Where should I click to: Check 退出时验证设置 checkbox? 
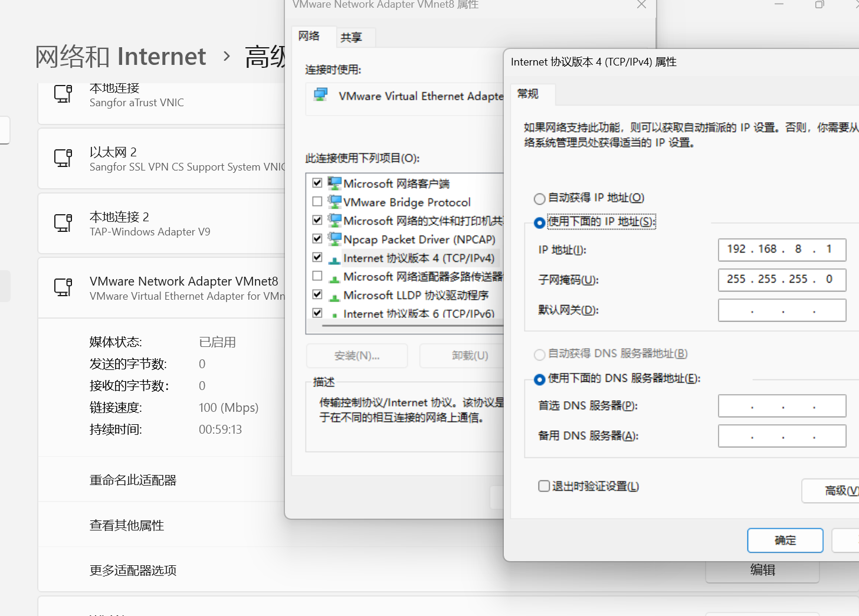544,486
